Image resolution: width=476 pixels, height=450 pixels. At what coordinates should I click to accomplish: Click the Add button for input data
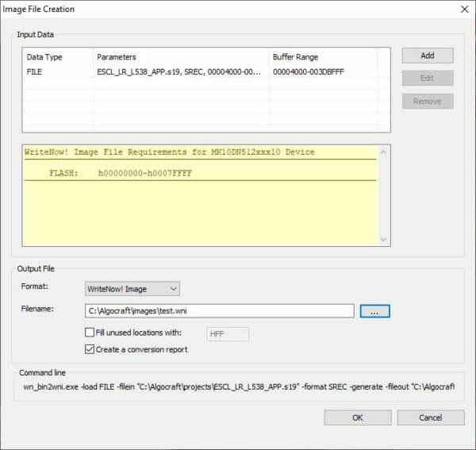(428, 56)
